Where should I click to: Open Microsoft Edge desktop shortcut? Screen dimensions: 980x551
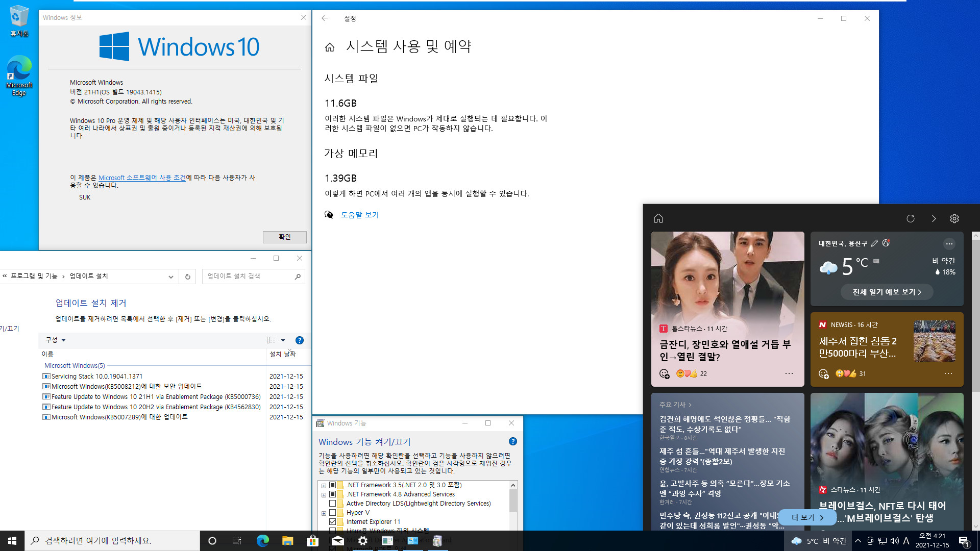pos(19,76)
